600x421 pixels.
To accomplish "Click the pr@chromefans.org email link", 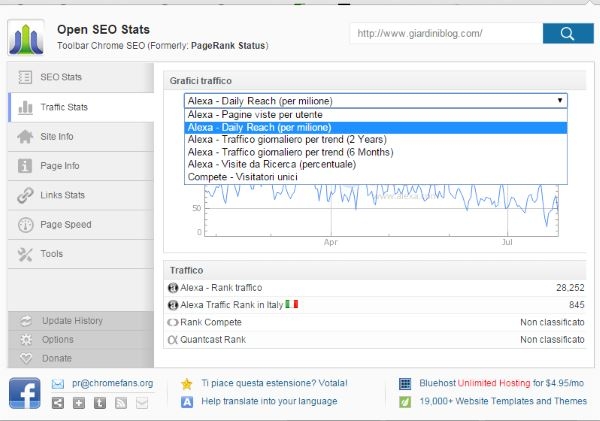I will point(112,383).
